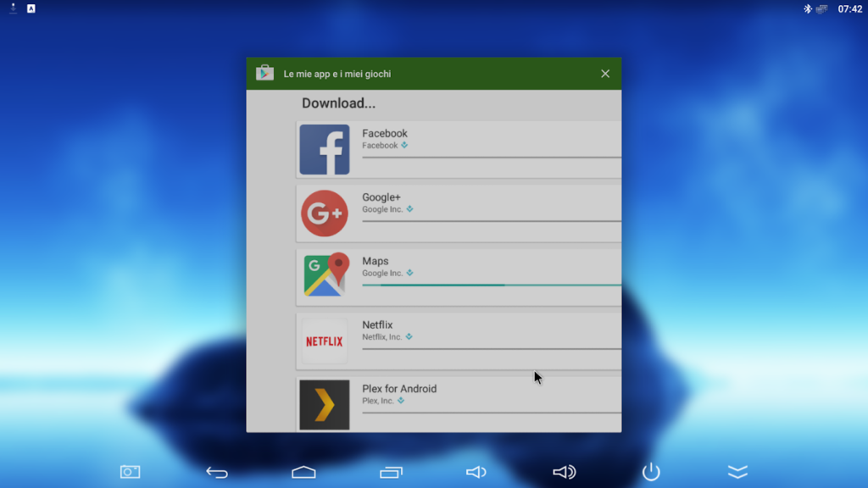The image size is (868, 488).
Task: Click the 07:42 clock
Action: coord(849,8)
